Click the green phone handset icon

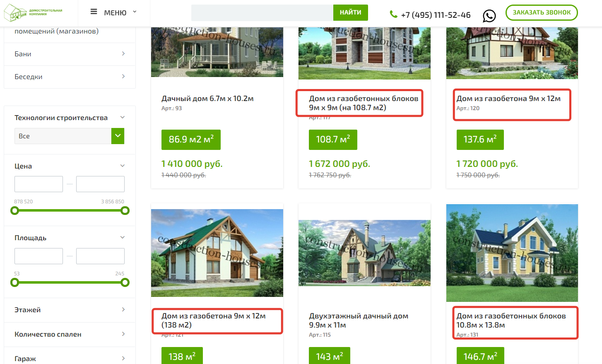[x=394, y=14]
